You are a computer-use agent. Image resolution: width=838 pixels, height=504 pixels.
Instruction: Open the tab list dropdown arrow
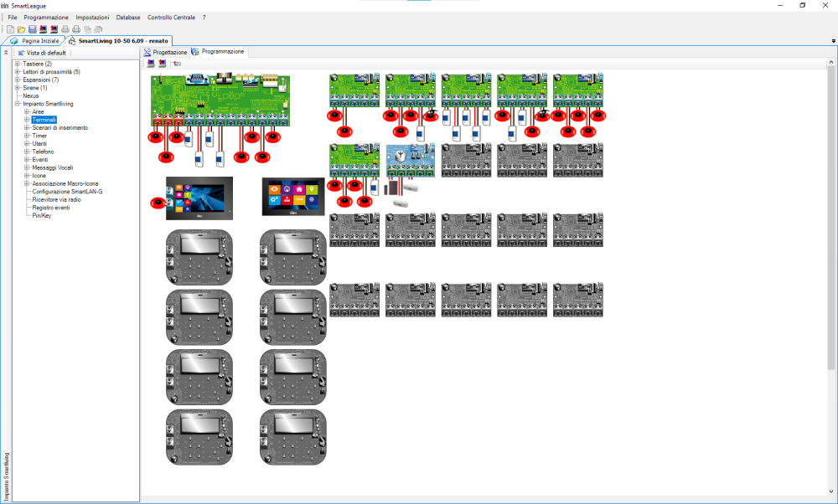coord(833,41)
